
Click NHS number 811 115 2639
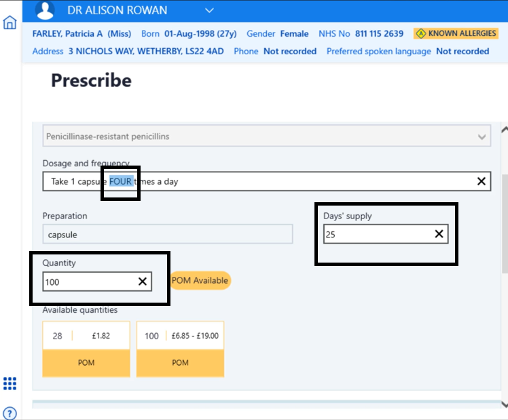click(379, 34)
